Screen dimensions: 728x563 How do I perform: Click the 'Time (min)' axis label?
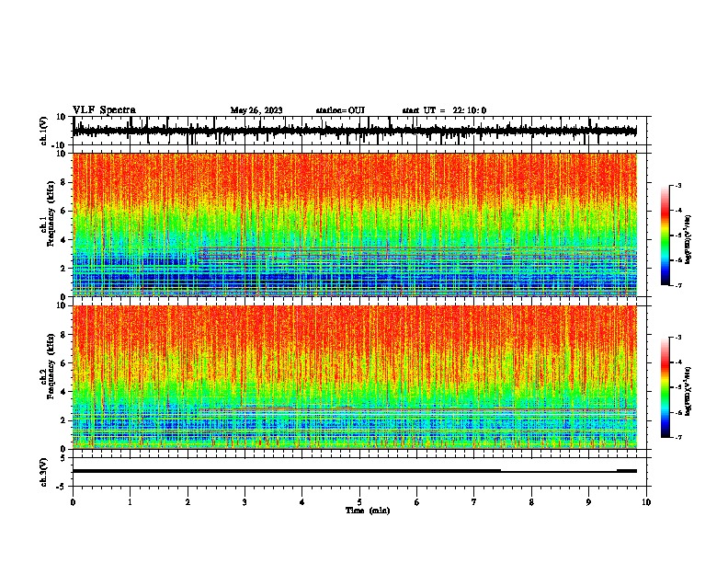(x=368, y=511)
